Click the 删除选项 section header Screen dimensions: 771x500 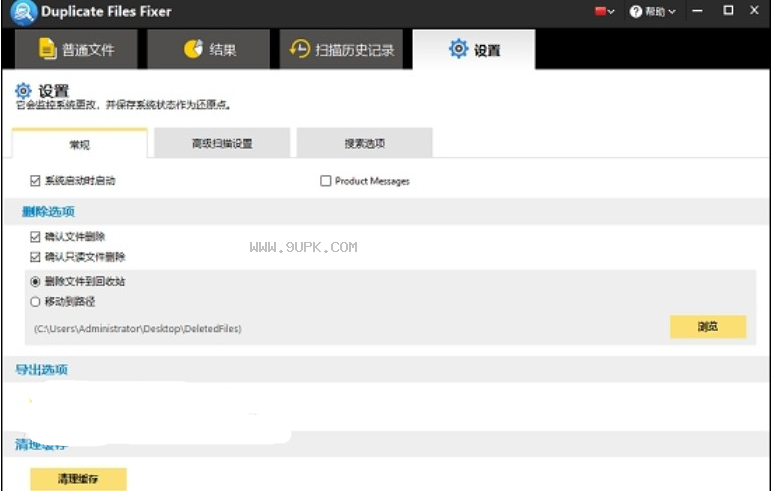(48, 211)
